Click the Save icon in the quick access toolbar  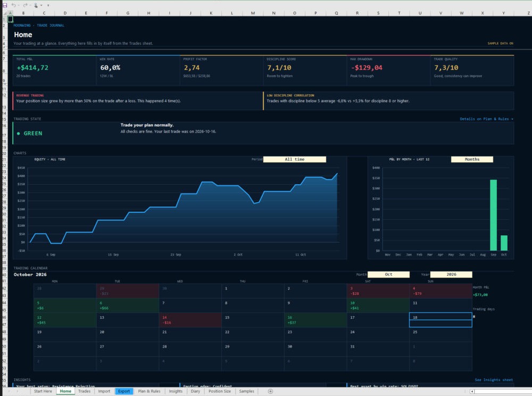click(5, 5)
